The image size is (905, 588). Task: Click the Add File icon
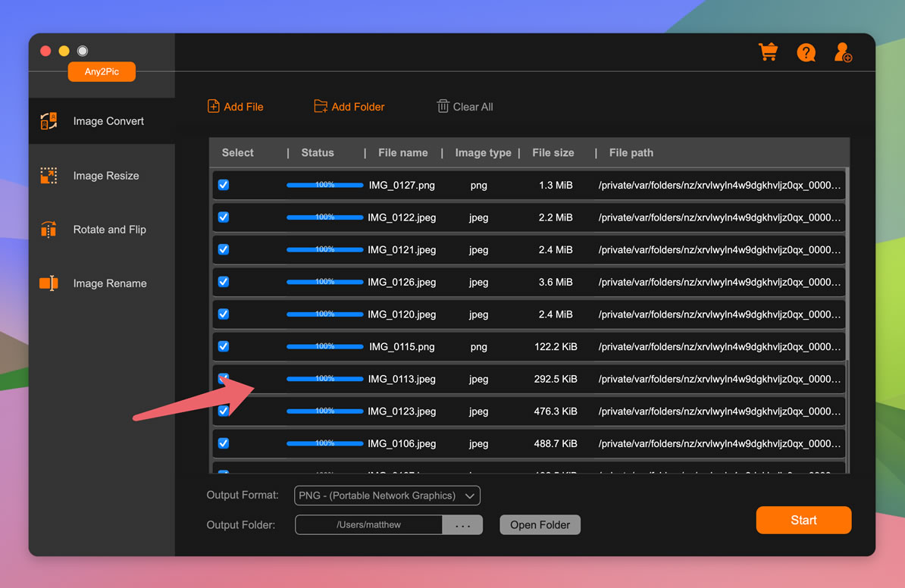point(213,106)
